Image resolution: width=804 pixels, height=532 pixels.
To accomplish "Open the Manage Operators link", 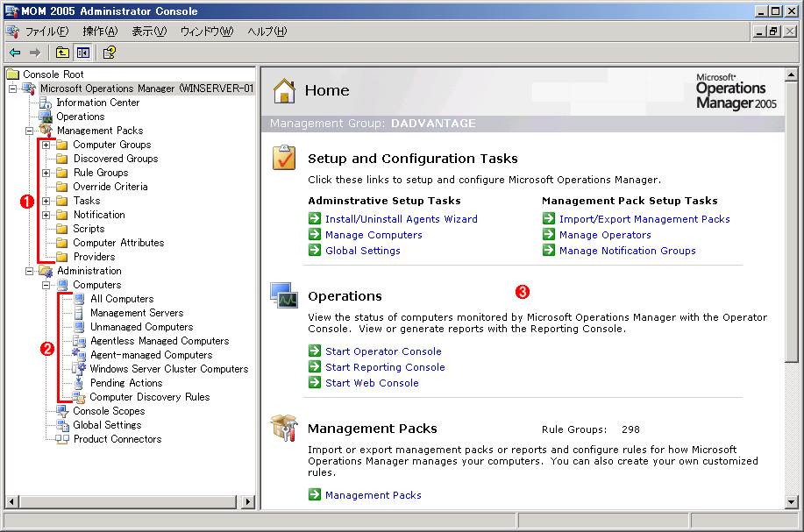I will pos(605,235).
